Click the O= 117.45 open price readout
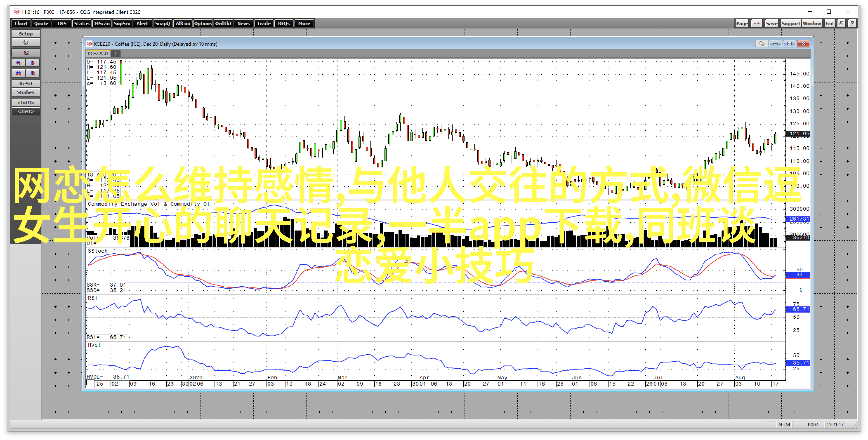This screenshot has width=868, height=440. click(x=101, y=62)
